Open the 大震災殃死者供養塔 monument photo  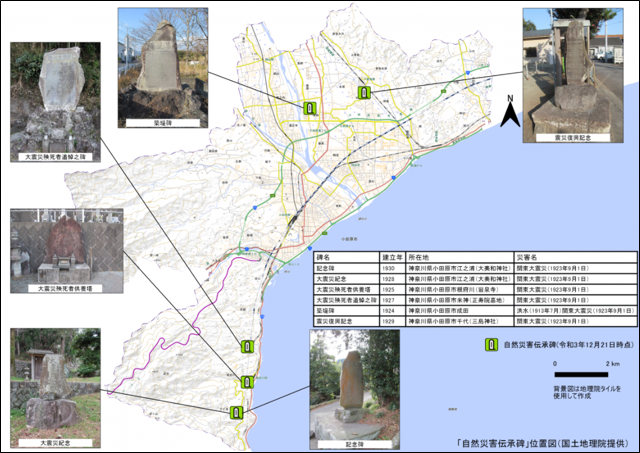click(67, 251)
